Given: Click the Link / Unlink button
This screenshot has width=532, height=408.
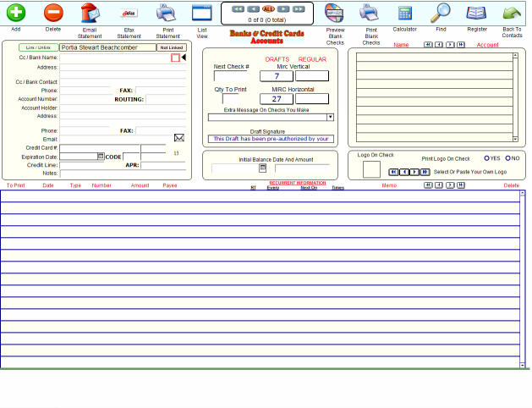Looking at the screenshot, I should (x=38, y=47).
